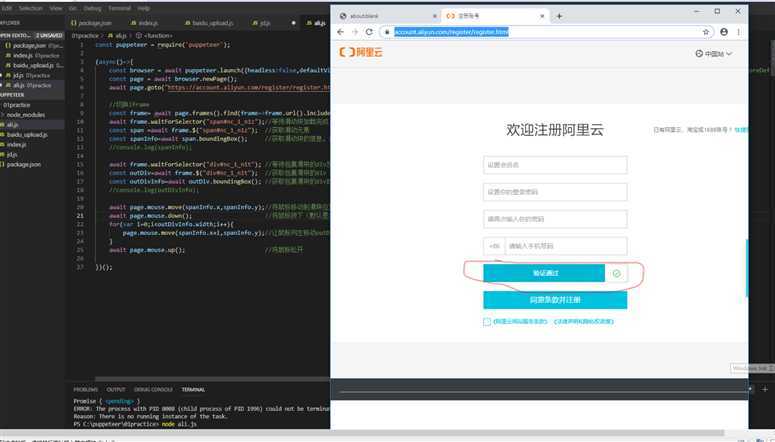
Task: Open baidu_upload.js in PUPPETEER folder tree
Action: (32, 134)
